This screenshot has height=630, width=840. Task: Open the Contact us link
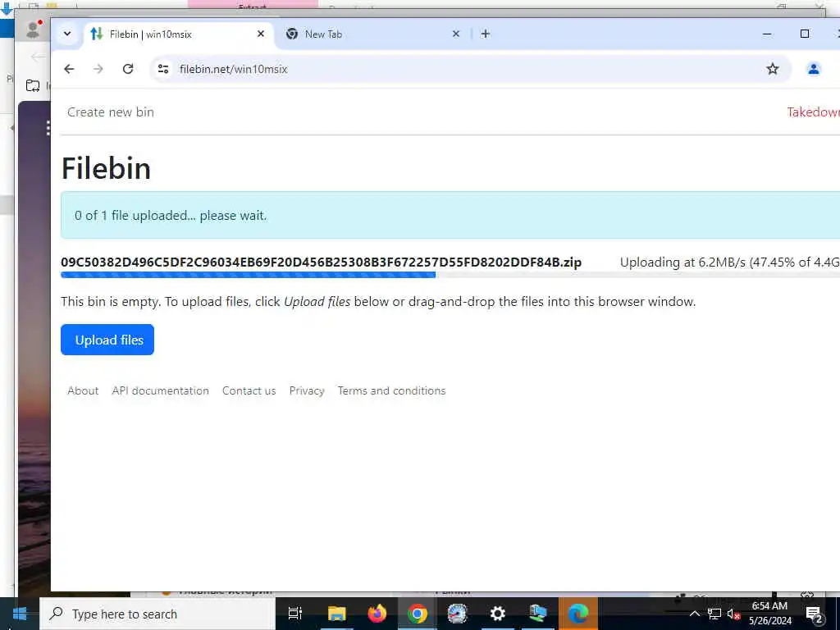coord(249,390)
